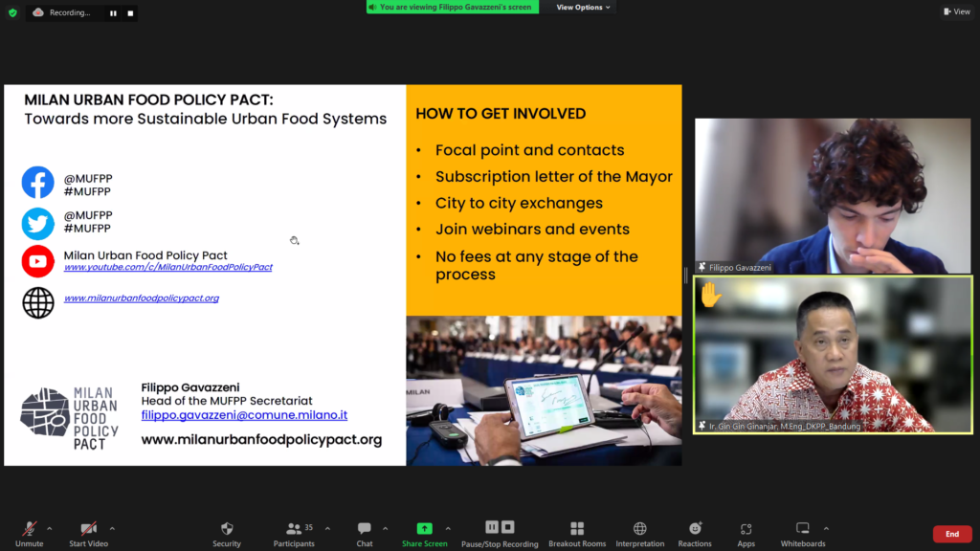Image resolution: width=980 pixels, height=551 pixels.
Task: Stop the recording in the top bar
Action: 130,13
